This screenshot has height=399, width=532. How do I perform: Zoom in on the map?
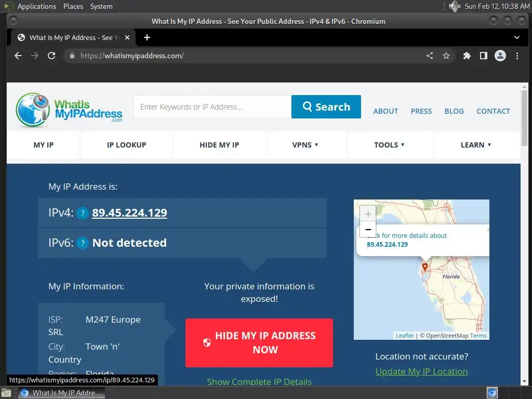(368, 214)
